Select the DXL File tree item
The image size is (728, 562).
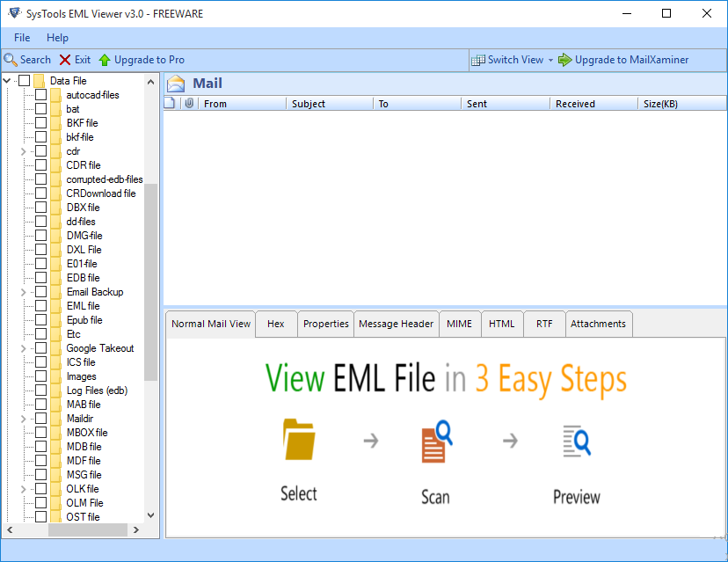click(x=84, y=250)
